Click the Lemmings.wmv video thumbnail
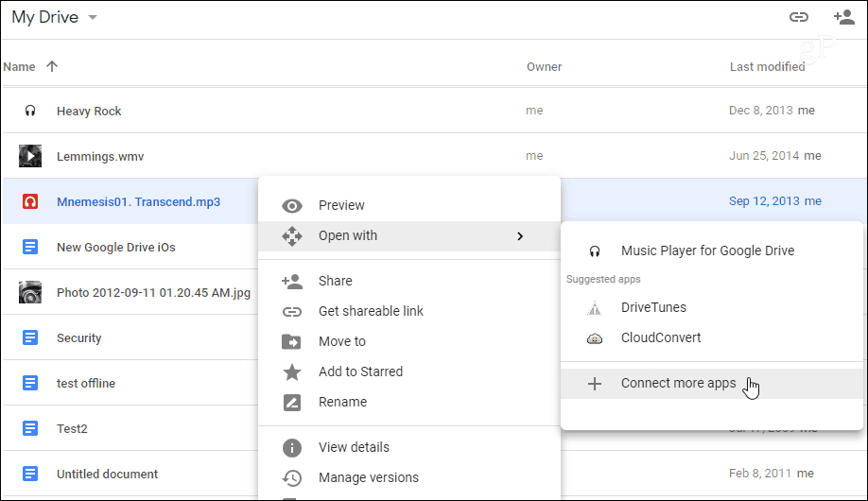 [30, 156]
